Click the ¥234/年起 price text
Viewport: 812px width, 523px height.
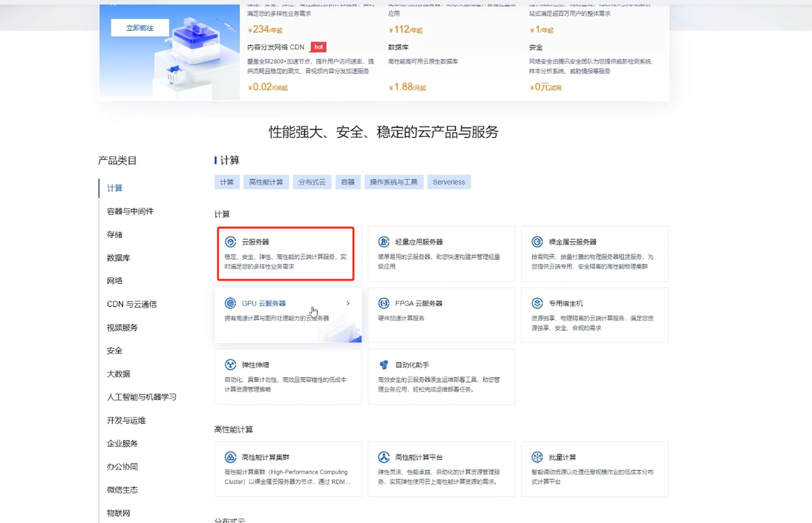(x=265, y=29)
